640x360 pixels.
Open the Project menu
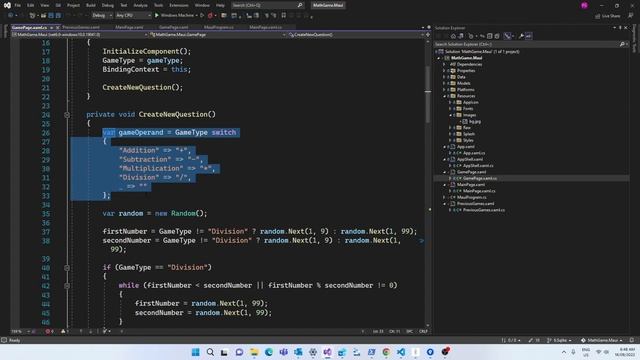[73, 5]
